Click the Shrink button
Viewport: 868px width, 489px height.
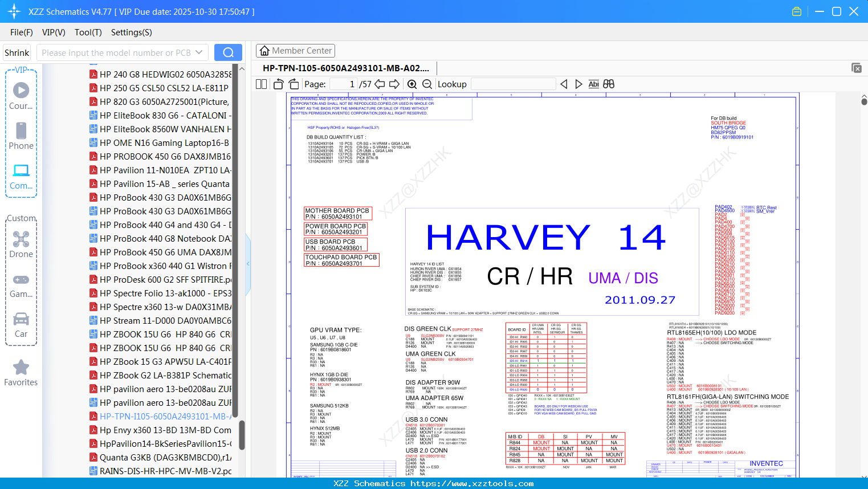click(x=17, y=52)
